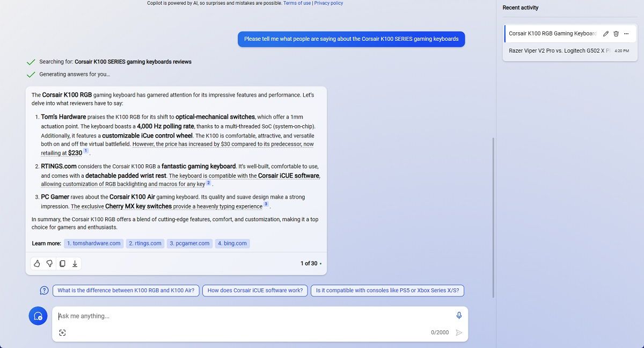Give a thumbs down to the response
644x348 pixels.
(x=49, y=264)
